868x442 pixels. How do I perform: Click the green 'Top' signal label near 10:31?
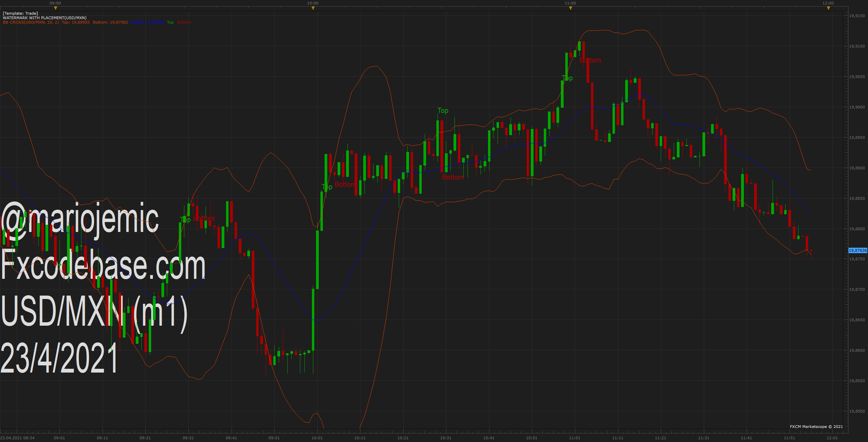[x=443, y=110]
